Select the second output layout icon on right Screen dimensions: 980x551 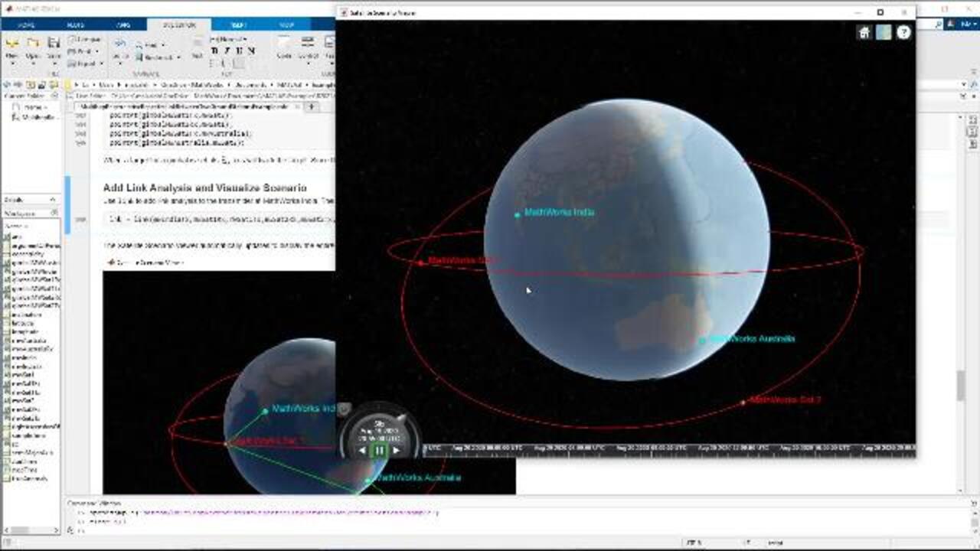pyautogui.click(x=972, y=132)
